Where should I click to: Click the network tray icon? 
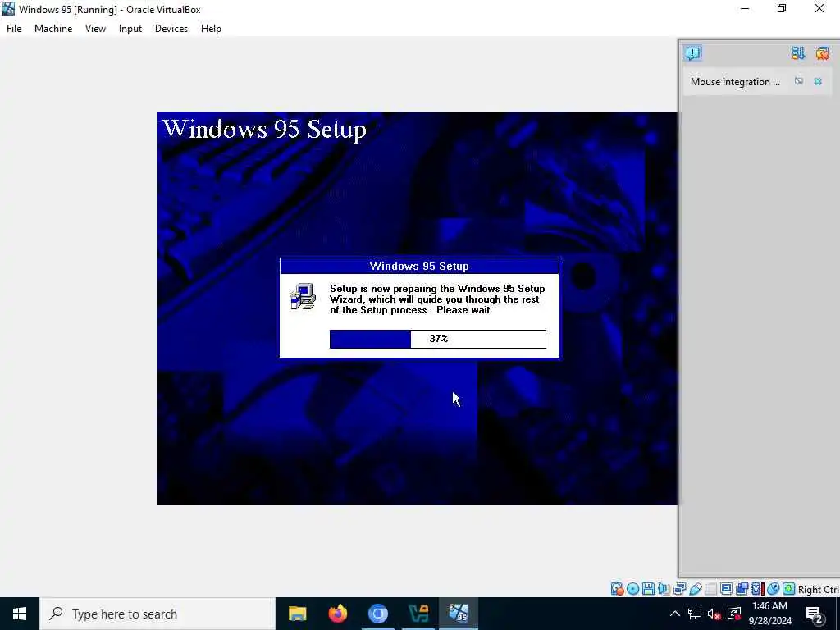pos(695,614)
